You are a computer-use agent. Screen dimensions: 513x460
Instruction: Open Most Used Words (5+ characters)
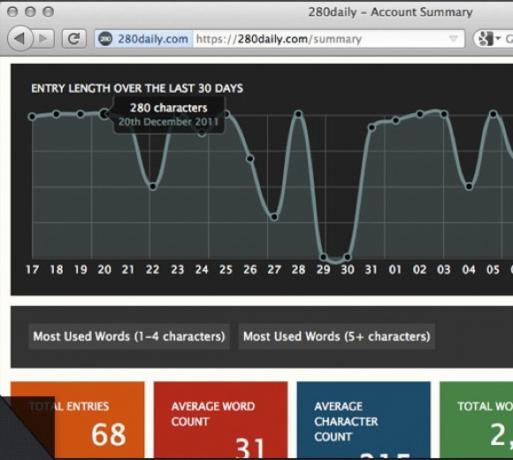pos(337,336)
